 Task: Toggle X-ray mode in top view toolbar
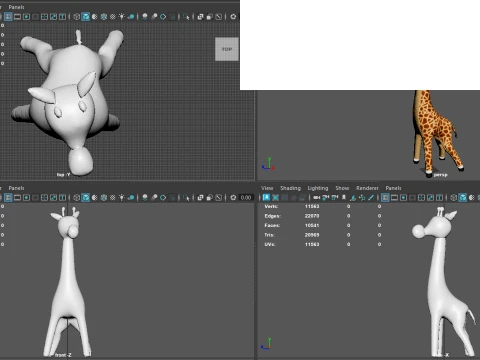click(200, 17)
